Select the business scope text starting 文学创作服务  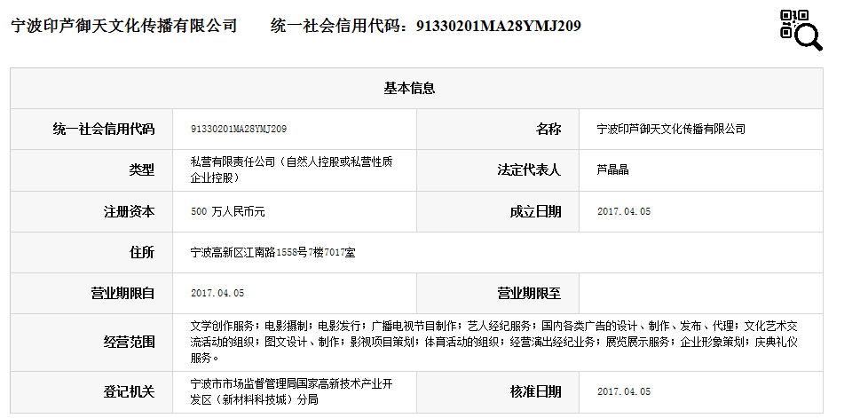tap(493, 343)
